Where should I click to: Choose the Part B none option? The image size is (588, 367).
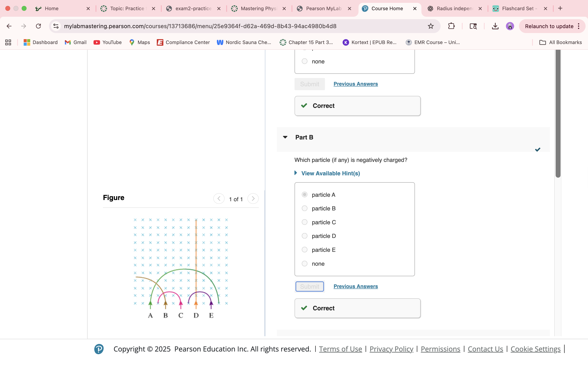[x=304, y=263]
